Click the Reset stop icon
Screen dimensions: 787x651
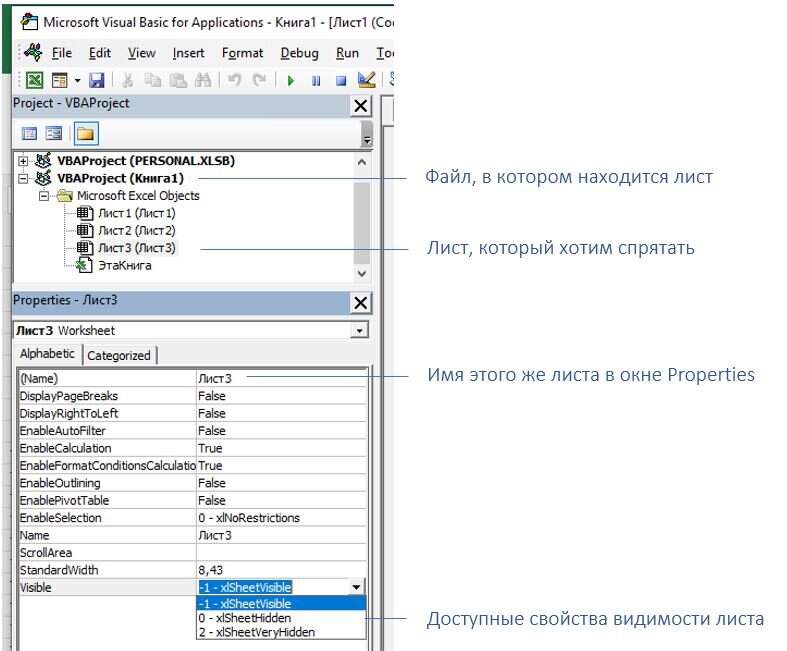click(341, 80)
